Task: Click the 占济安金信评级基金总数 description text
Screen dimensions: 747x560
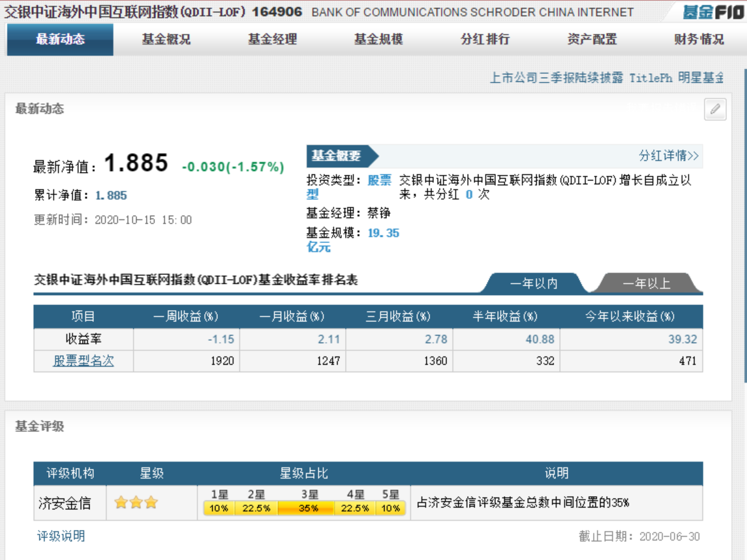Action: [x=523, y=503]
